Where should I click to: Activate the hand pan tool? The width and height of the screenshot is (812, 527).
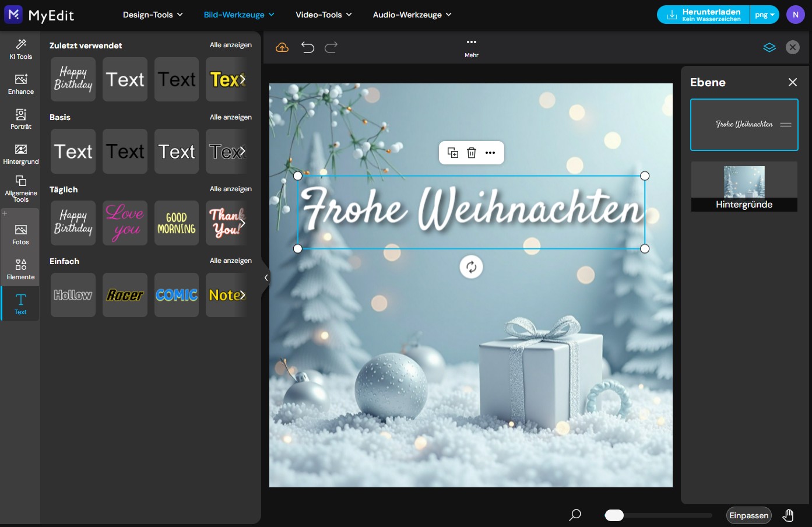pyautogui.click(x=788, y=515)
